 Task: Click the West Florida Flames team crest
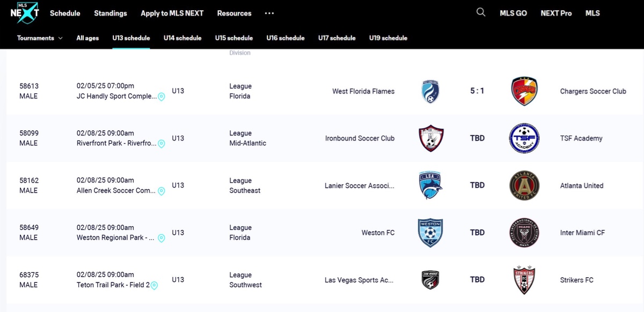(431, 91)
